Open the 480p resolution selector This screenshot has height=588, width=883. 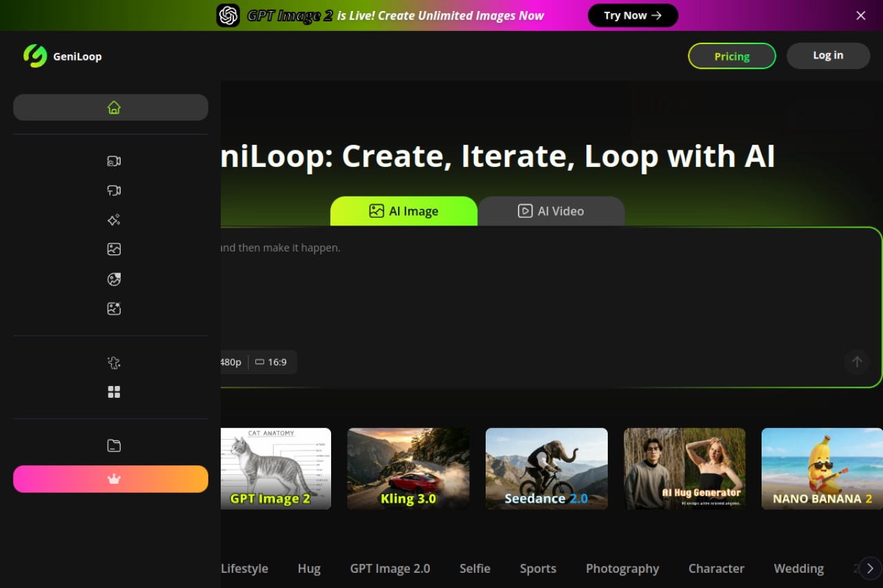(x=230, y=362)
